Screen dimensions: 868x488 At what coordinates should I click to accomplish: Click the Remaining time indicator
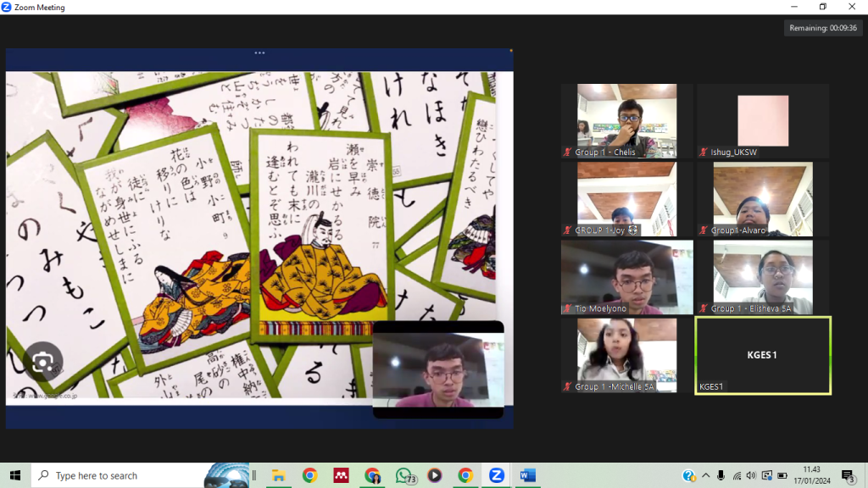pyautogui.click(x=823, y=28)
